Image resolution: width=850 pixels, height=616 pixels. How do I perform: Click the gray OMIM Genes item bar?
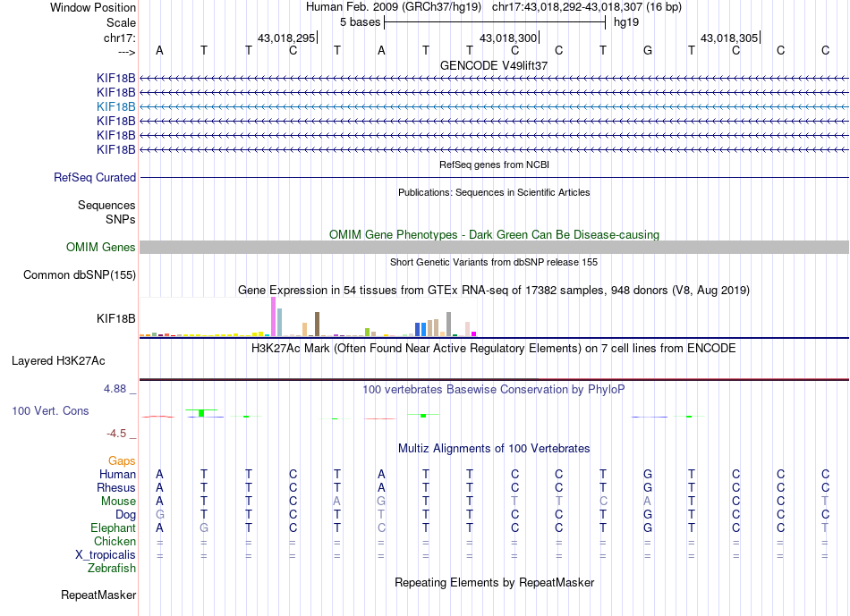click(494, 247)
